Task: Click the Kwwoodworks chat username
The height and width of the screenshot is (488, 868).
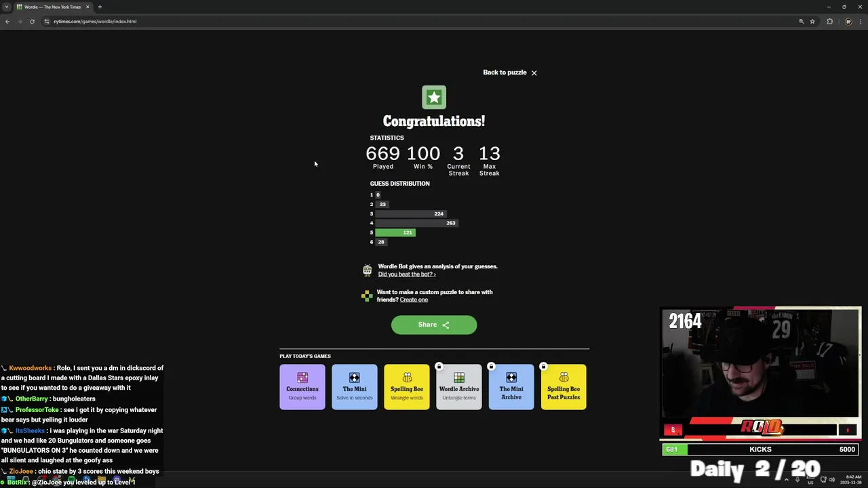Action: pyautogui.click(x=31, y=368)
